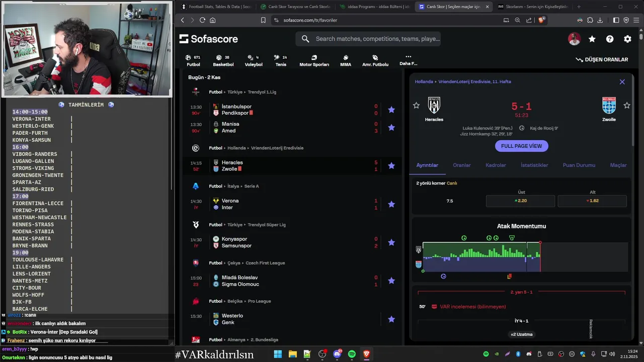
Task: Favorite the Zwolle team in the panel
Action: tap(626, 105)
